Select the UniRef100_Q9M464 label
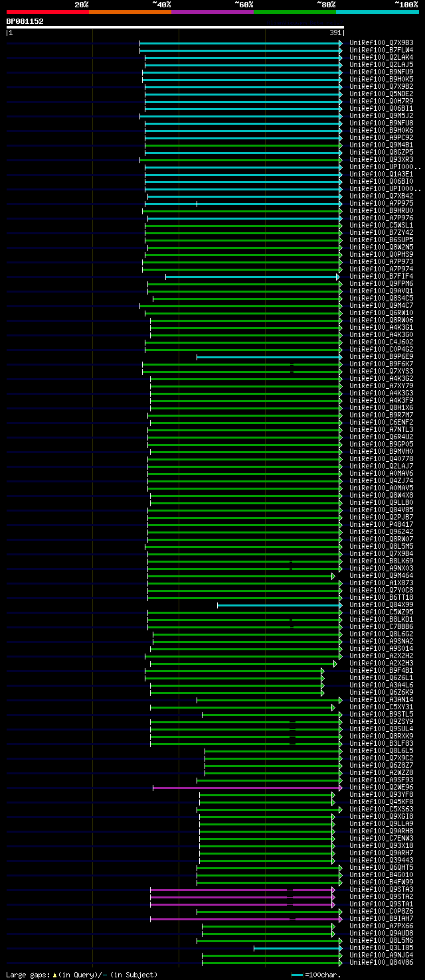This screenshot has width=425, height=980. pos(381,575)
